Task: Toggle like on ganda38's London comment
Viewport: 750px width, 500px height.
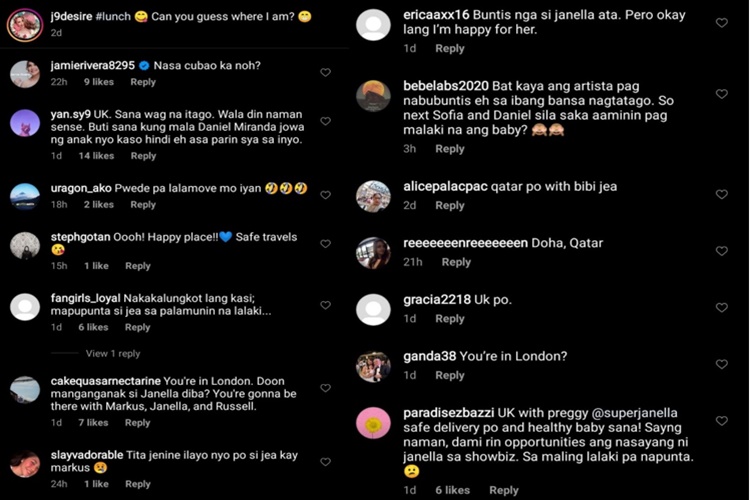Action: pos(721,364)
